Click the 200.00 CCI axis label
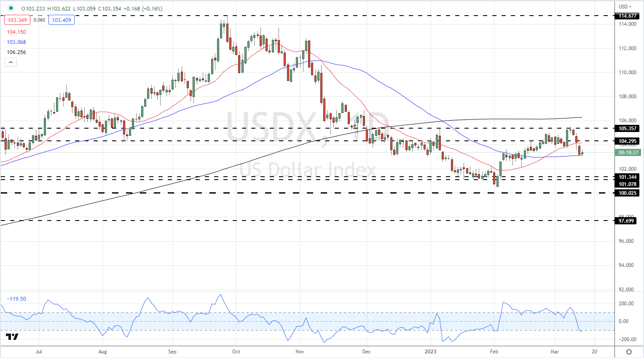The width and height of the screenshot is (644, 358). pyautogui.click(x=626, y=304)
